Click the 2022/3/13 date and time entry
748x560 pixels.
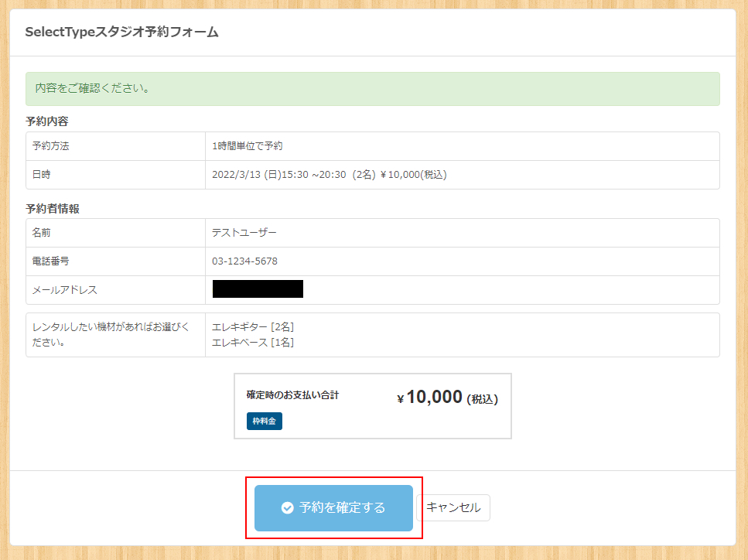click(329, 175)
